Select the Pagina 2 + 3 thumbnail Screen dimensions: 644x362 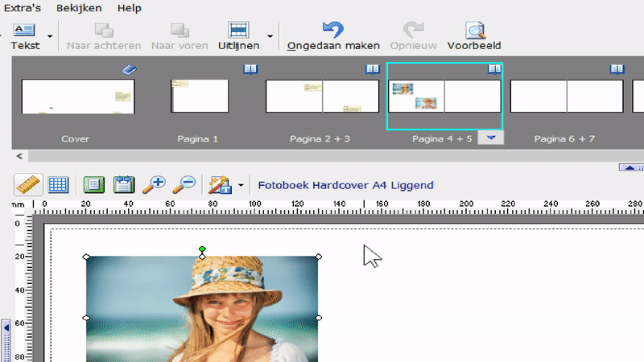click(x=322, y=97)
